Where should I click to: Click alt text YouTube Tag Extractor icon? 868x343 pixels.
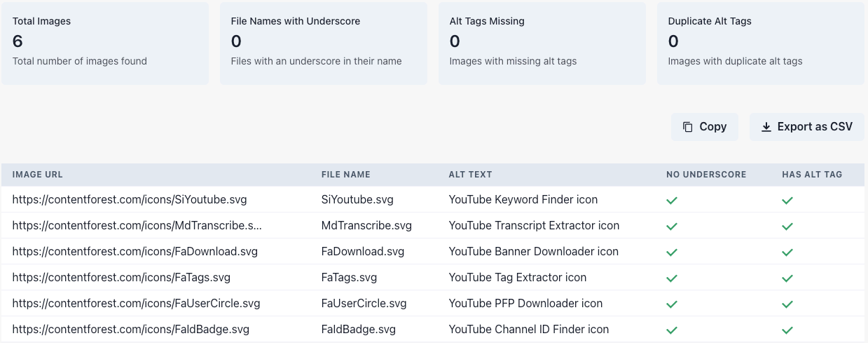click(518, 278)
